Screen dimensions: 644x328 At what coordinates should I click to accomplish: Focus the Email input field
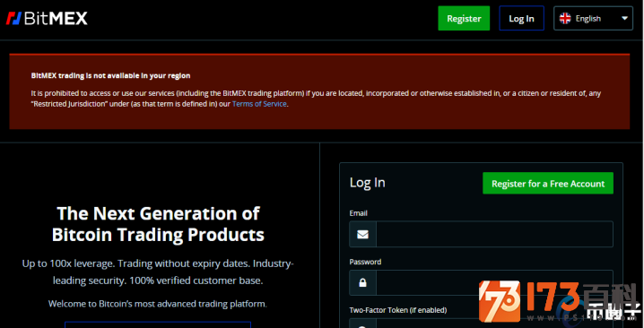pyautogui.click(x=494, y=234)
